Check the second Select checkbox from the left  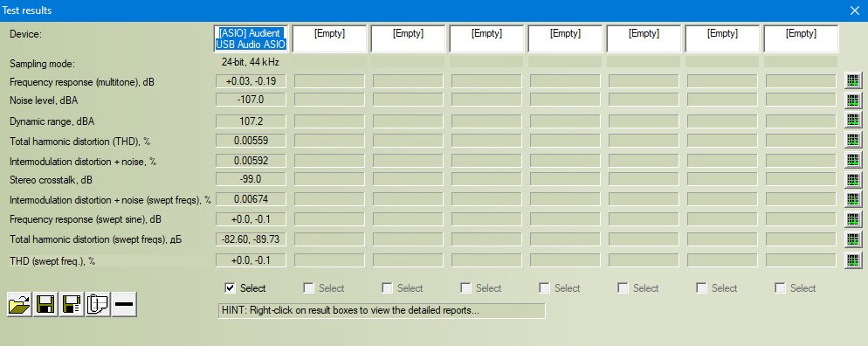[308, 287]
